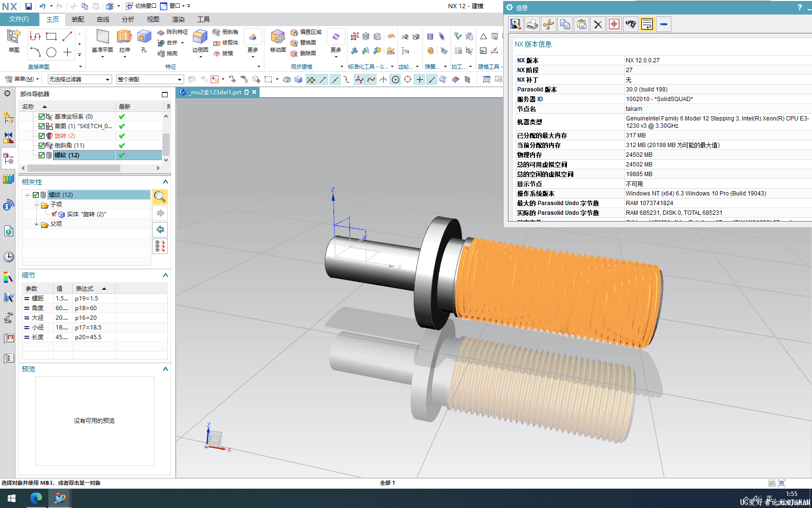The height and width of the screenshot is (508, 812).
Task: Use the 抽壳 shell command
Action: click(168, 53)
